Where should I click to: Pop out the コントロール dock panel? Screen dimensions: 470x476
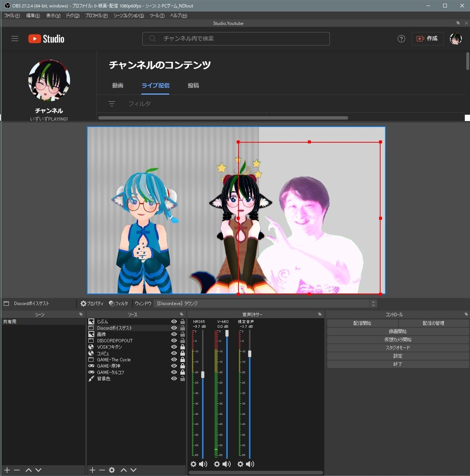[466, 314]
